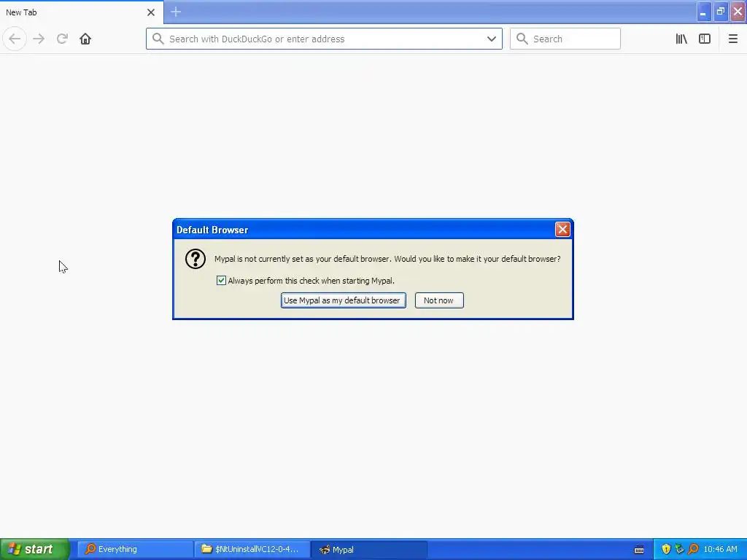Toggle the sidebars icon
747x560 pixels.
point(705,39)
